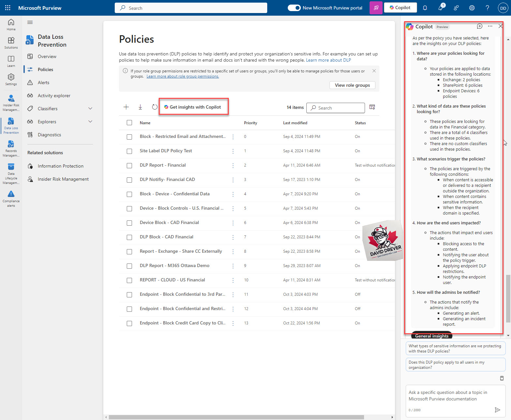Check the REPORT - CLOUD - US Financial row
Image resolution: width=511 pixels, height=420 pixels.
point(129,280)
